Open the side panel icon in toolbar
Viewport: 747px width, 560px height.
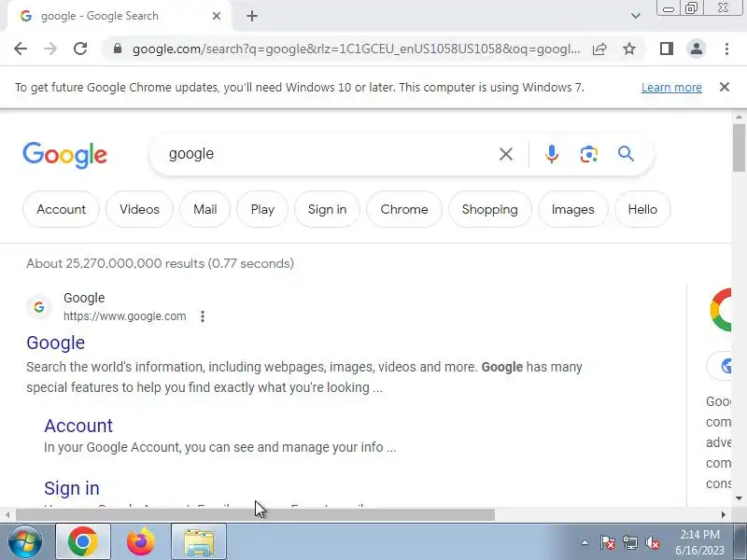click(667, 49)
